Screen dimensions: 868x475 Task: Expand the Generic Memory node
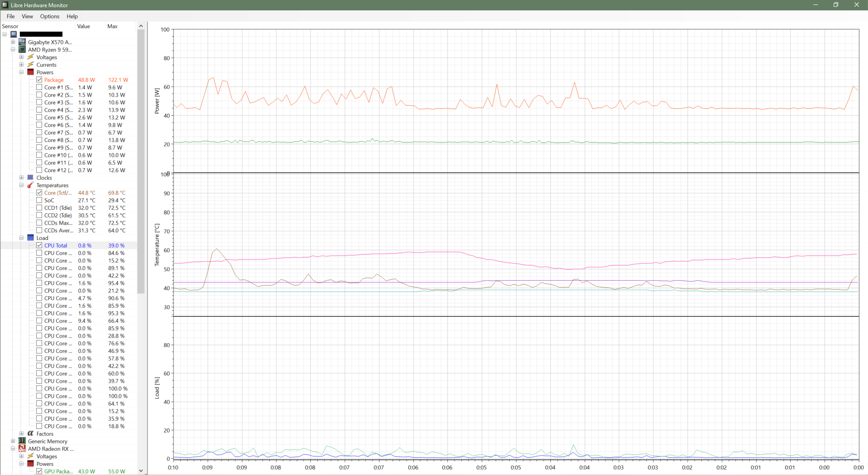[13, 441]
